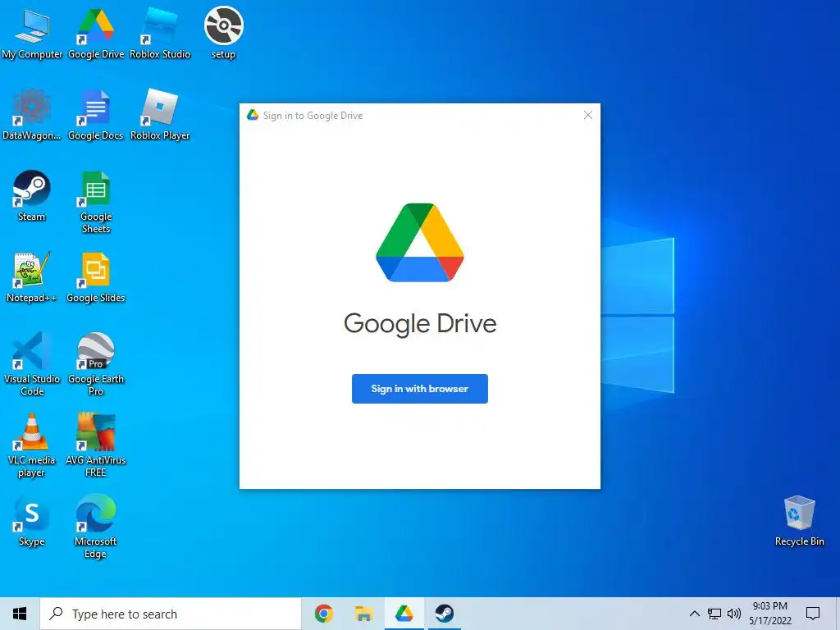Select the My Computer desktop icon
Screen dimensions: 840x630
click(32, 33)
